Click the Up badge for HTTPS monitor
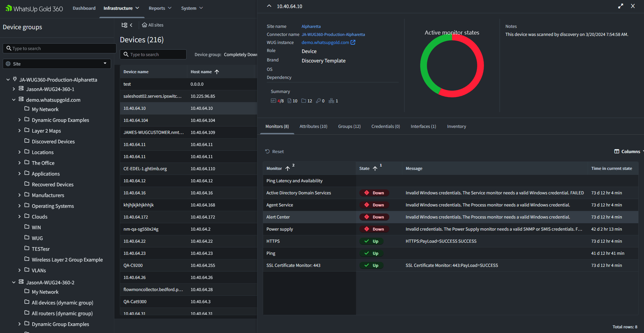Screen dimensions: 644x333 click(x=371, y=241)
